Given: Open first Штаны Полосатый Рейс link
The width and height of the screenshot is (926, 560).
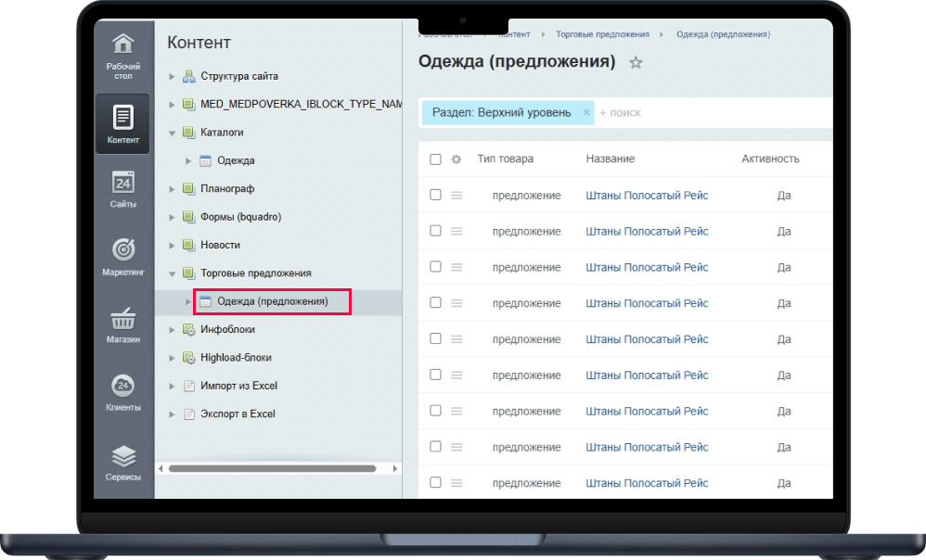Looking at the screenshot, I should 647,196.
